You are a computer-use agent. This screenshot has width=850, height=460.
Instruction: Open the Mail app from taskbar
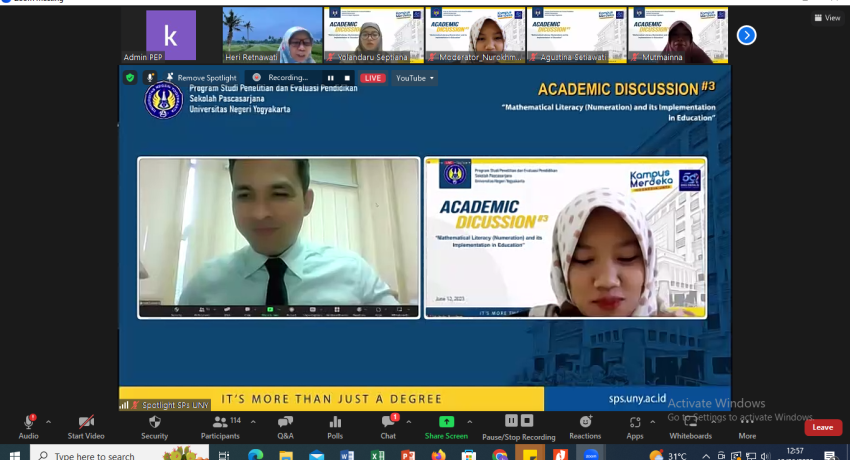point(317,455)
